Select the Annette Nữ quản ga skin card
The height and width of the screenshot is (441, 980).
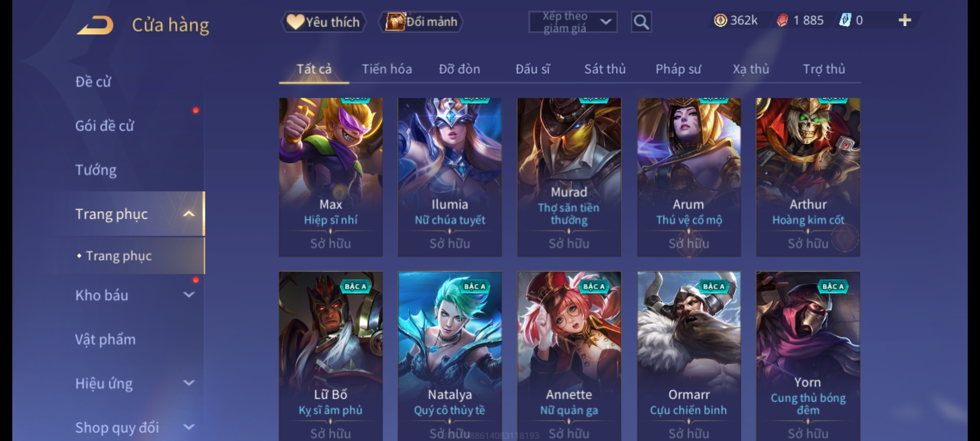tap(569, 356)
